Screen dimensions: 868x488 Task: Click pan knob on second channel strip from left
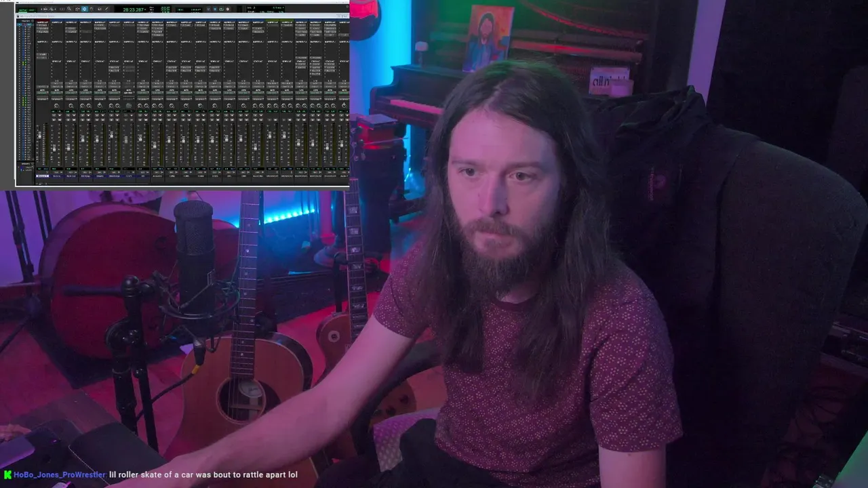(x=56, y=106)
